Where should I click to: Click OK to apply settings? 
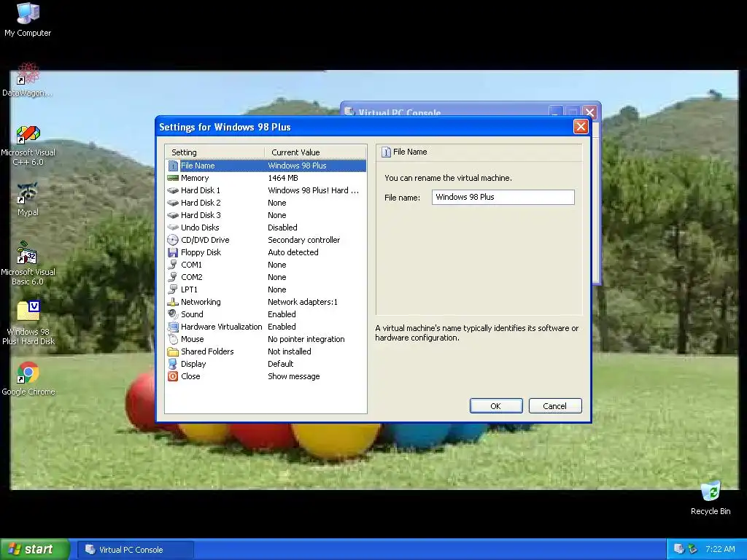[x=496, y=405]
